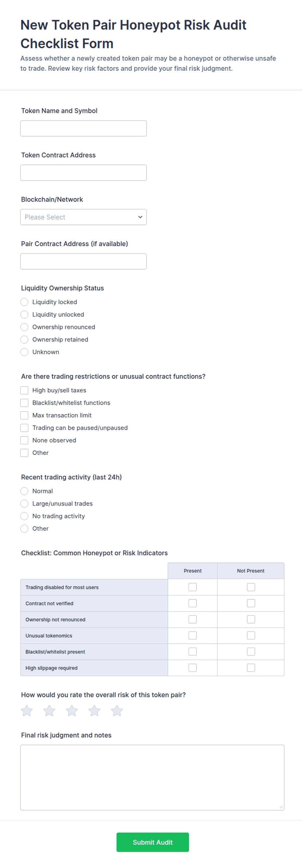
Task: Mark Contract not verified as Present
Action: point(193,603)
